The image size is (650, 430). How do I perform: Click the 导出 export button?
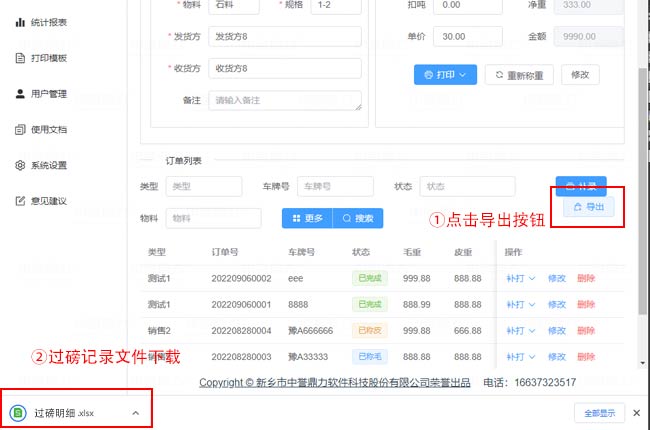click(588, 207)
